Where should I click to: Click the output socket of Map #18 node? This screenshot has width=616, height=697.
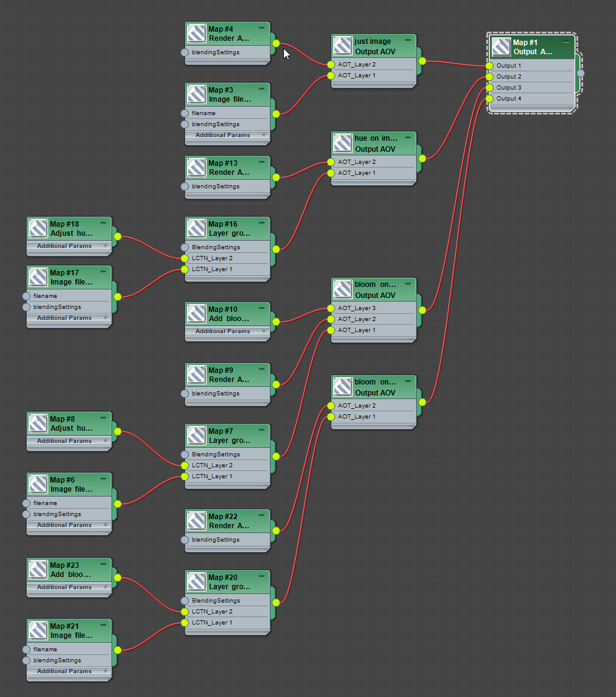[x=118, y=236]
